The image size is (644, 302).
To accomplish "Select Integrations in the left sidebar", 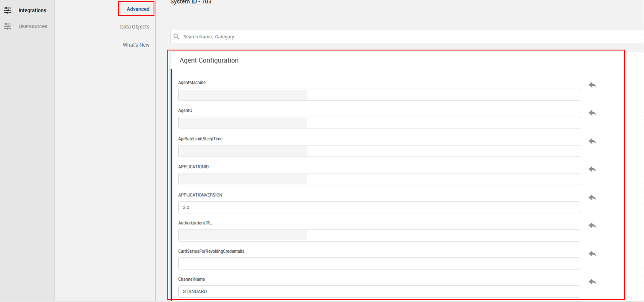I will click(x=32, y=10).
